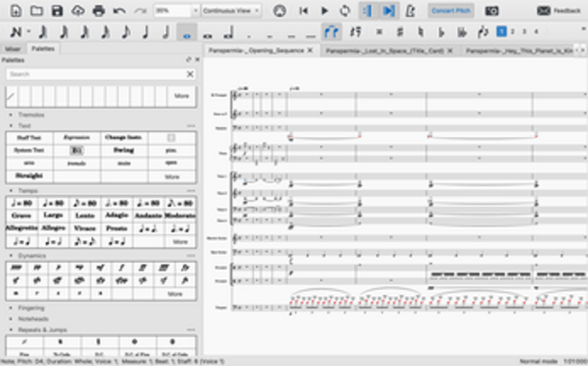The height and width of the screenshot is (366, 588).
Task: Save the score with the floppy disk icon
Action: (57, 10)
